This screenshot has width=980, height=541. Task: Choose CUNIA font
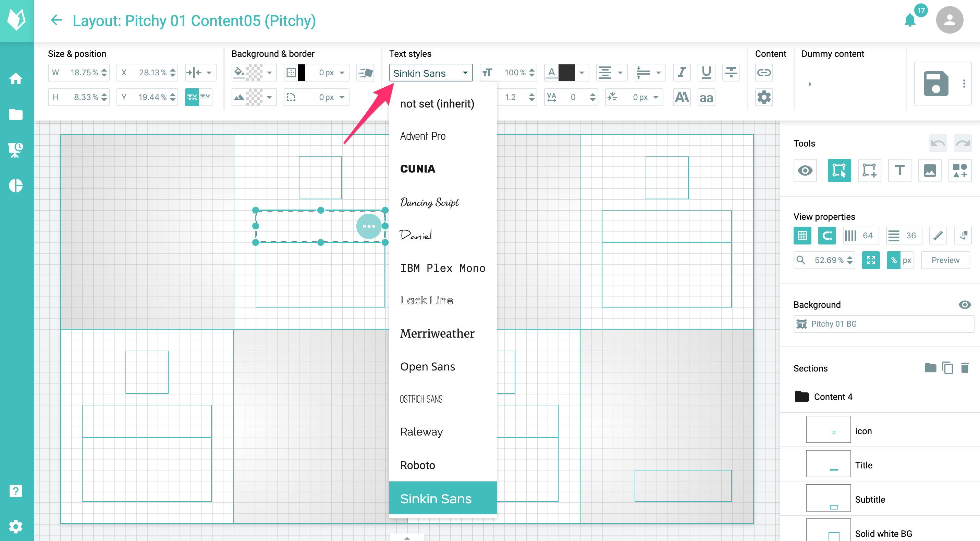[443, 169]
